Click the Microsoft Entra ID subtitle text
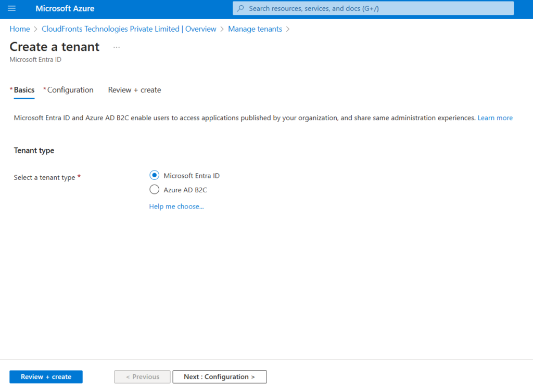 point(35,60)
